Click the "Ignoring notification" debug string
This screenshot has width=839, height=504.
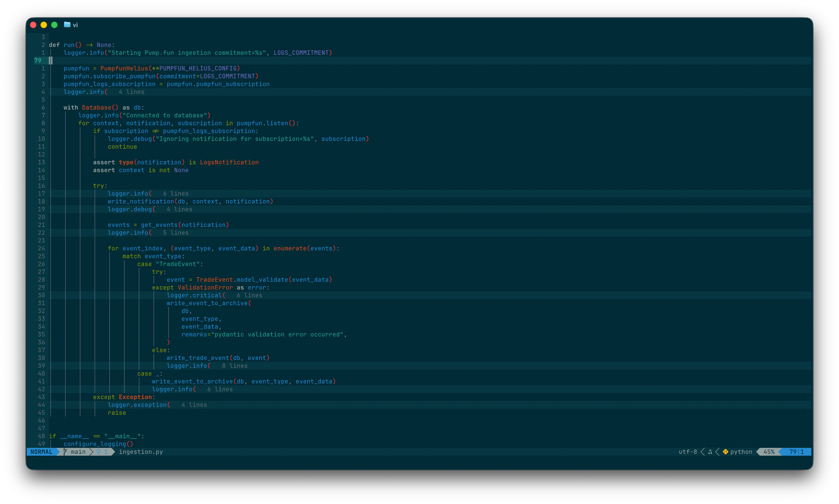235,139
